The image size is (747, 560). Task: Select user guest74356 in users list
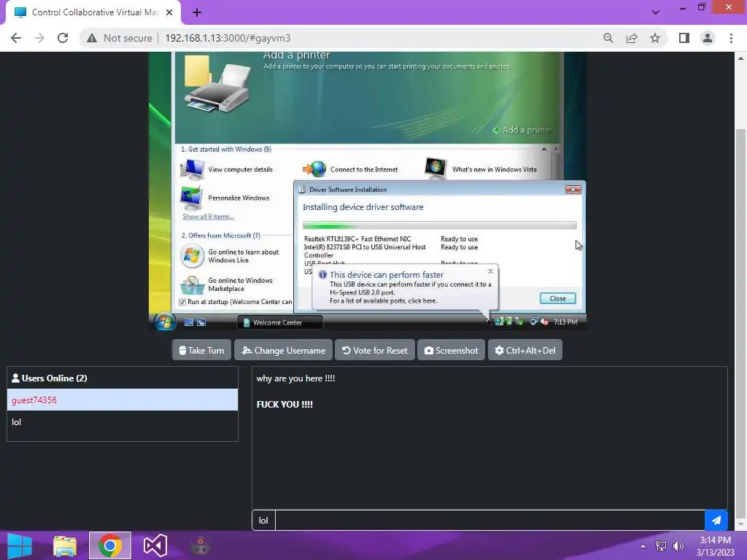(123, 400)
